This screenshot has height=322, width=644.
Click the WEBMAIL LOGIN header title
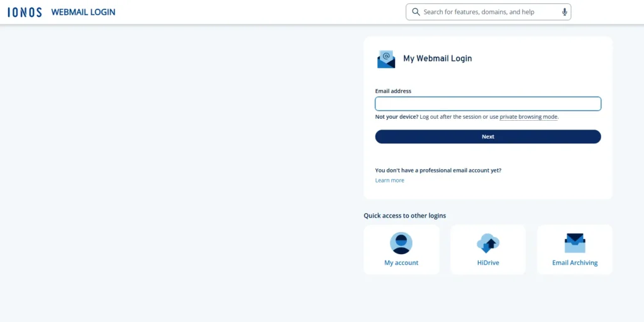pyautogui.click(x=83, y=13)
